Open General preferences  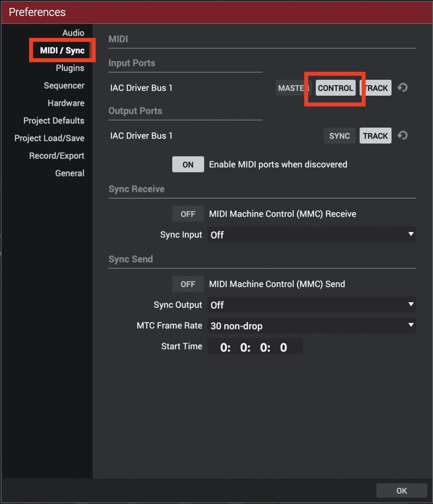[70, 173]
